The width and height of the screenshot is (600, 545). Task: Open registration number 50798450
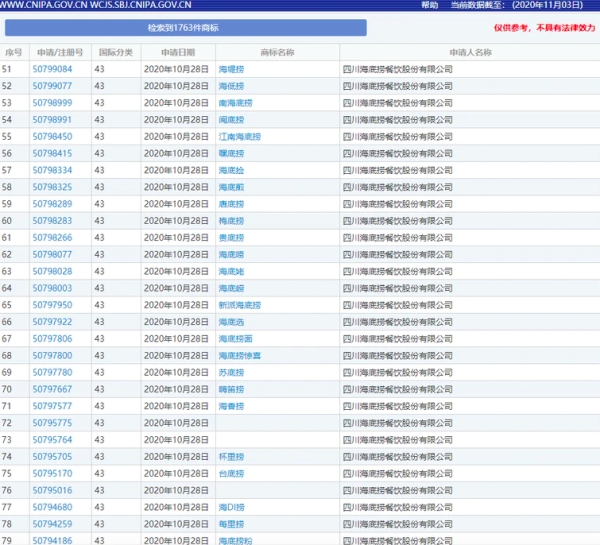click(52, 136)
